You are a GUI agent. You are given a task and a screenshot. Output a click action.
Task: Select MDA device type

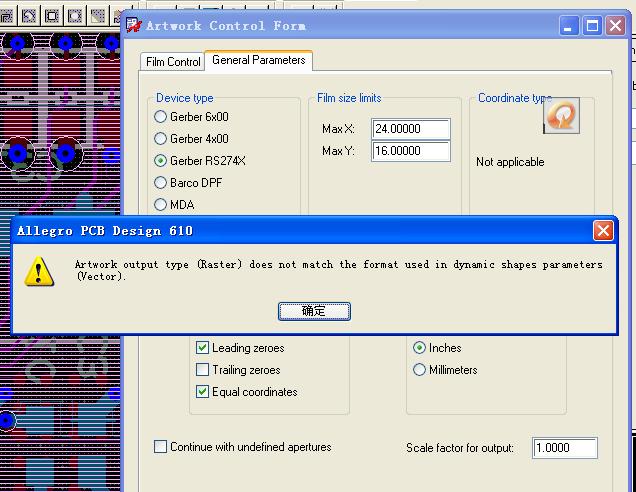[x=161, y=204]
